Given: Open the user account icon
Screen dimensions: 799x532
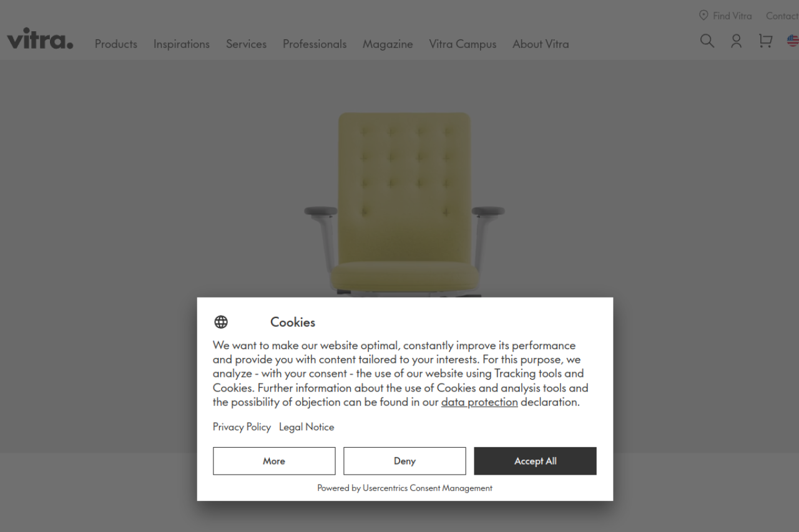Looking at the screenshot, I should tap(737, 41).
